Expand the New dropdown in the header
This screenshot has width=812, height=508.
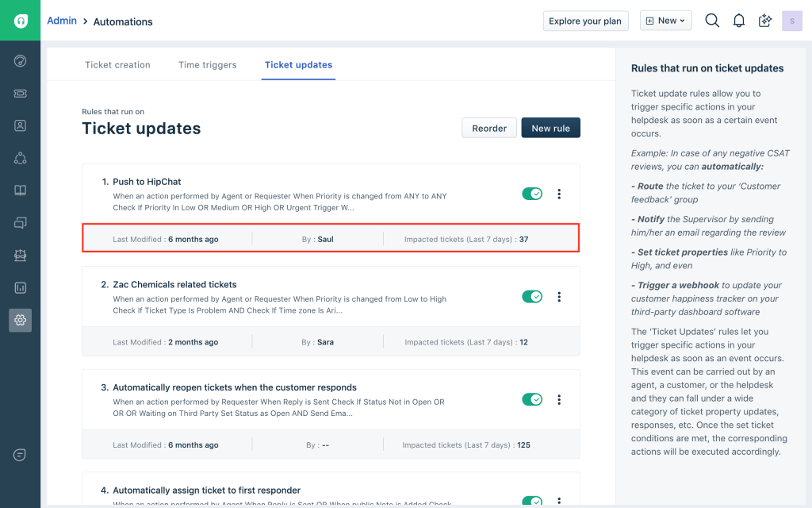[x=665, y=21]
